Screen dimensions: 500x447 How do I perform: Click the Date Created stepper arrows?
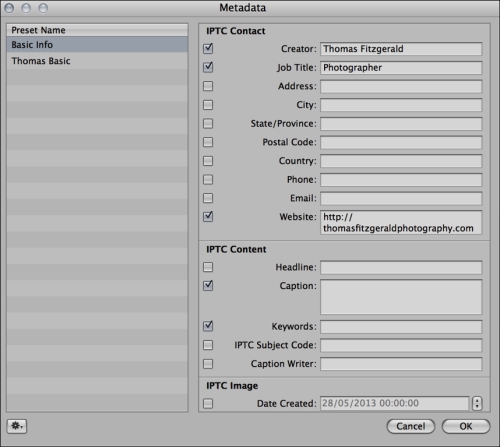(477, 403)
